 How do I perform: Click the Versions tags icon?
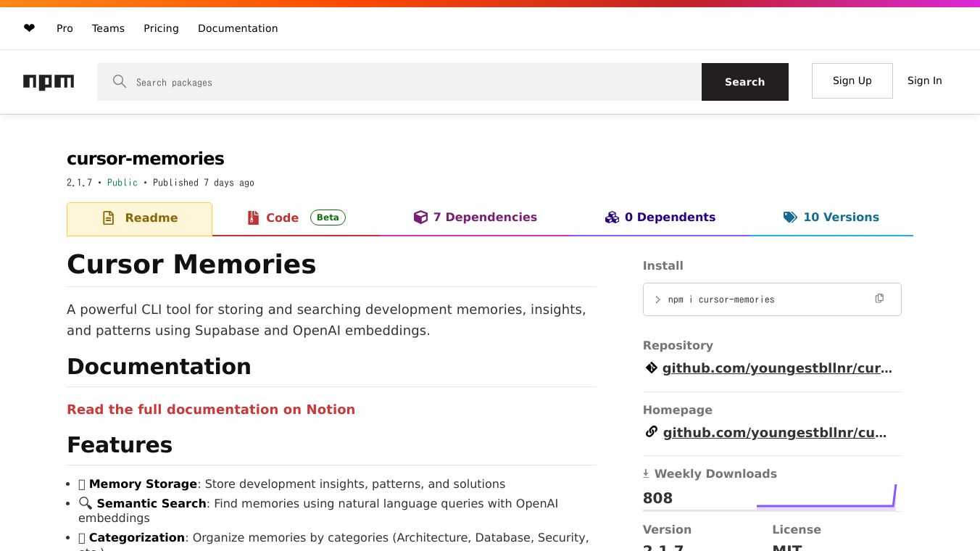pyautogui.click(x=790, y=217)
